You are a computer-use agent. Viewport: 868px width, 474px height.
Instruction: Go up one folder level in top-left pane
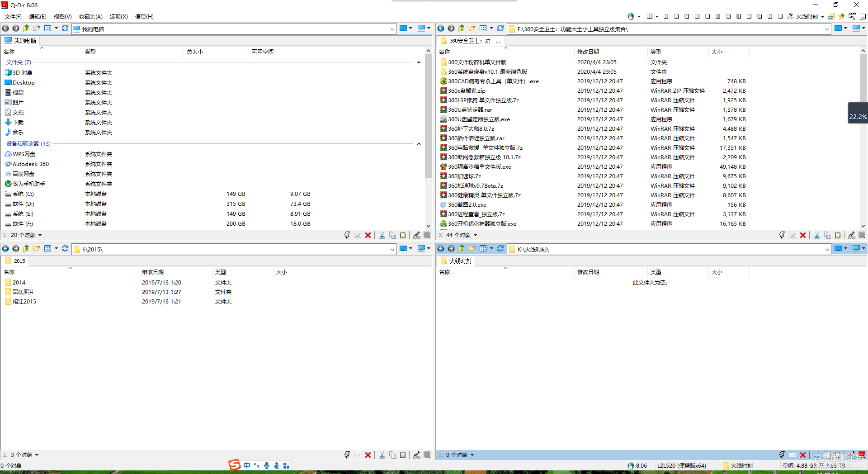click(26, 28)
